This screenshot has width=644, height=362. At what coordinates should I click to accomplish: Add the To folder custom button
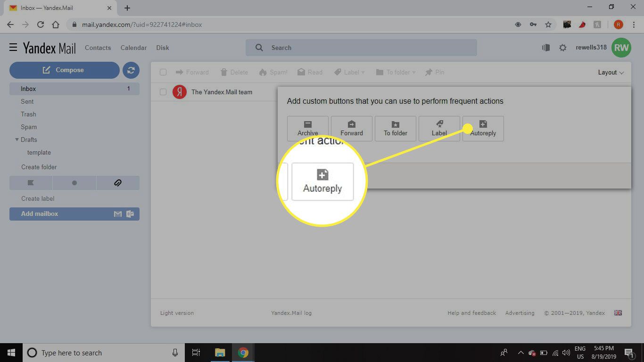[396, 128]
